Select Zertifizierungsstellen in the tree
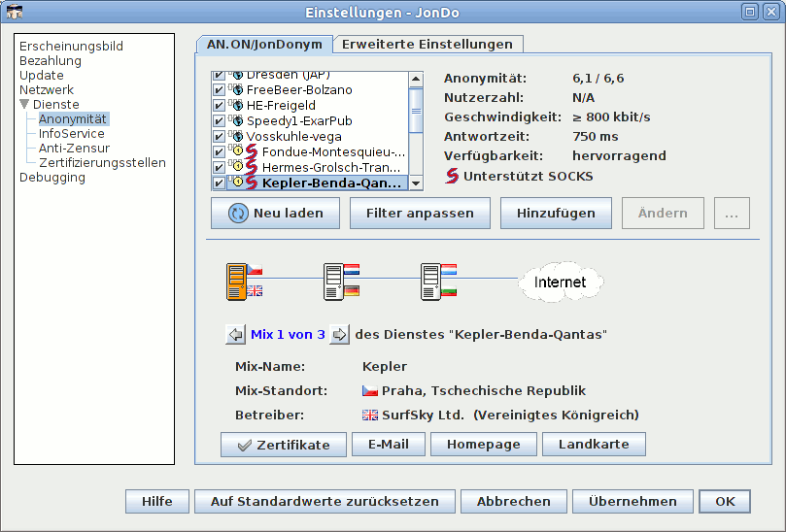Screen dimensions: 786x532 point(102,162)
